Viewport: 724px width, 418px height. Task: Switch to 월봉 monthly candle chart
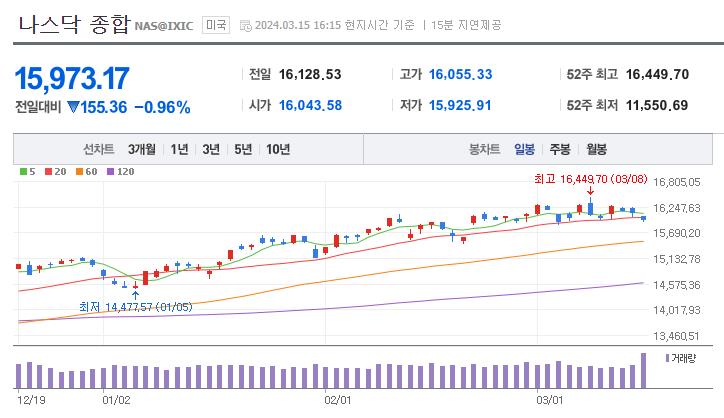click(x=597, y=149)
